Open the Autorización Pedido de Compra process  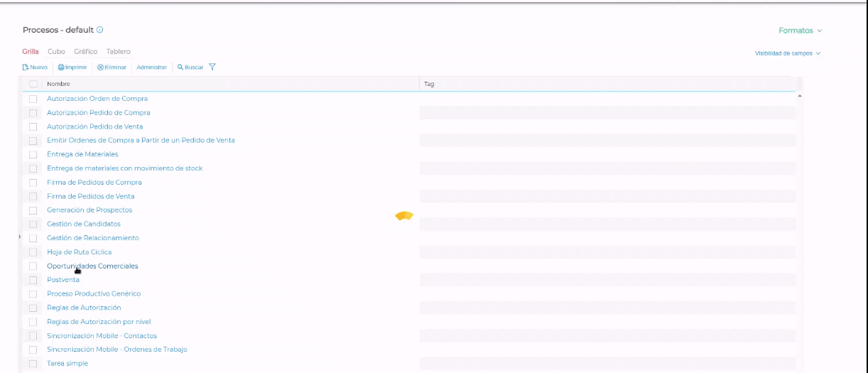[x=99, y=112]
